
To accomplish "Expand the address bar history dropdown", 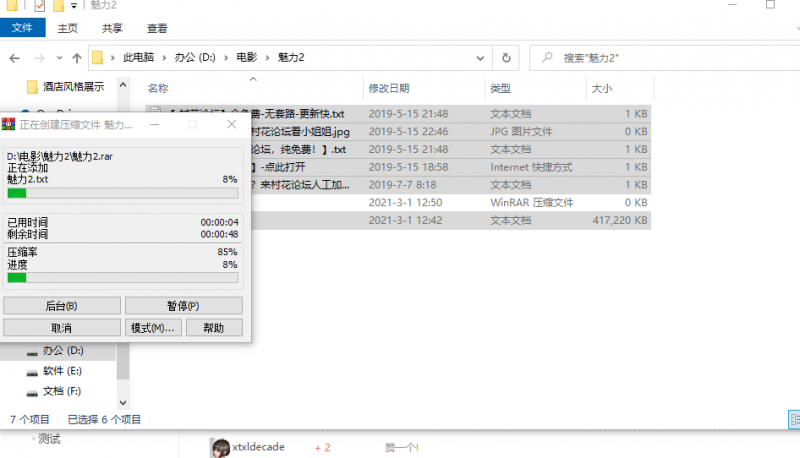I will (x=484, y=58).
